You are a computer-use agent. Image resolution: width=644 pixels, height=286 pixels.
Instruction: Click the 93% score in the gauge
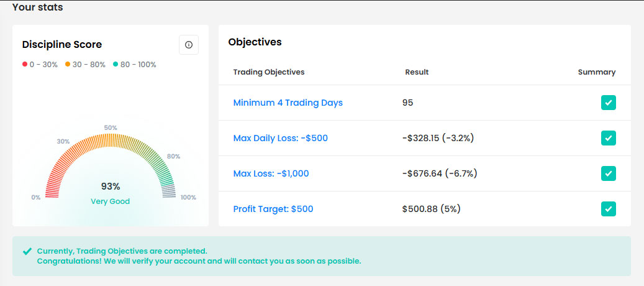pos(111,187)
